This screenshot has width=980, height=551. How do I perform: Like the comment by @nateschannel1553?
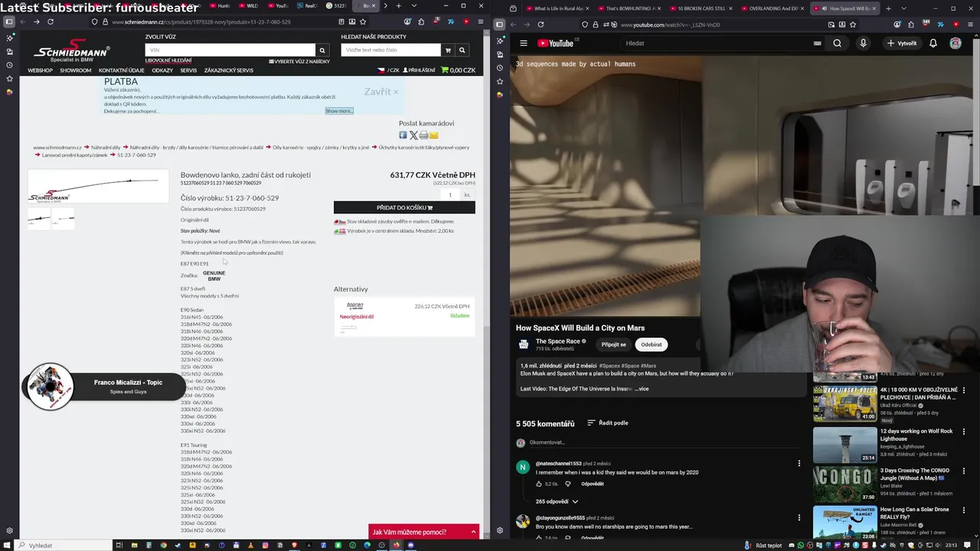coord(540,484)
